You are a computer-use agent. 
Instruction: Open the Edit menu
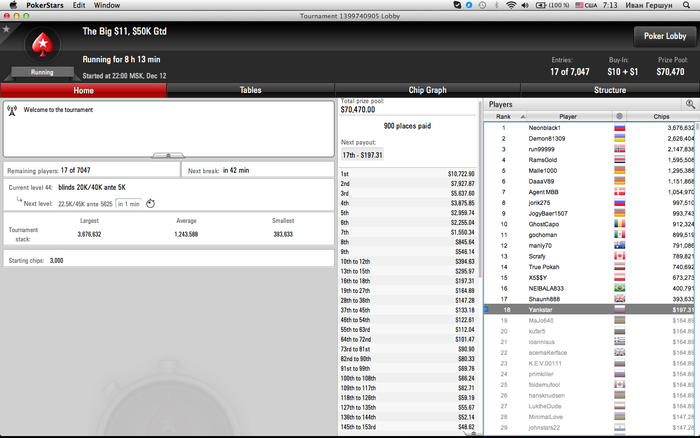tap(79, 5)
